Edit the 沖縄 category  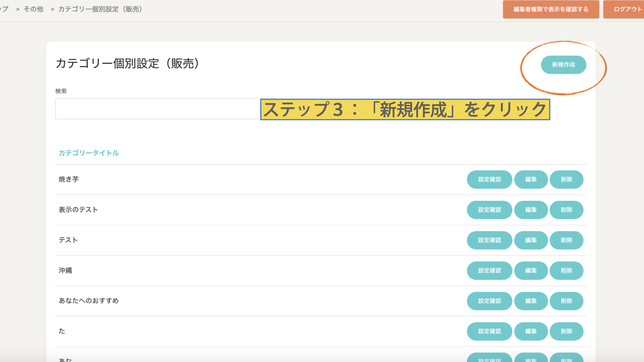pyautogui.click(x=531, y=270)
